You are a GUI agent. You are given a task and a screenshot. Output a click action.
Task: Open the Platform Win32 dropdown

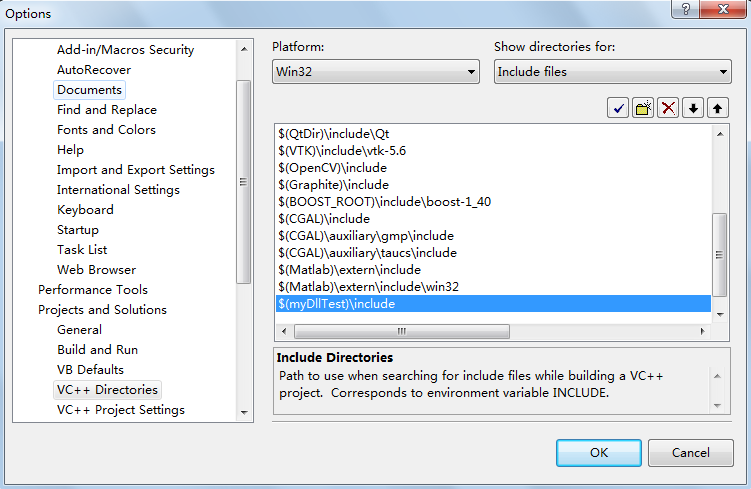click(x=376, y=72)
